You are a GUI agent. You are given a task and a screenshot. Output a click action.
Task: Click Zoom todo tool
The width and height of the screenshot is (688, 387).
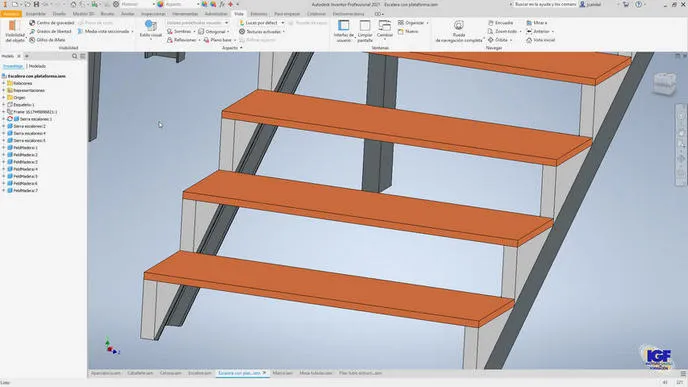click(x=502, y=32)
